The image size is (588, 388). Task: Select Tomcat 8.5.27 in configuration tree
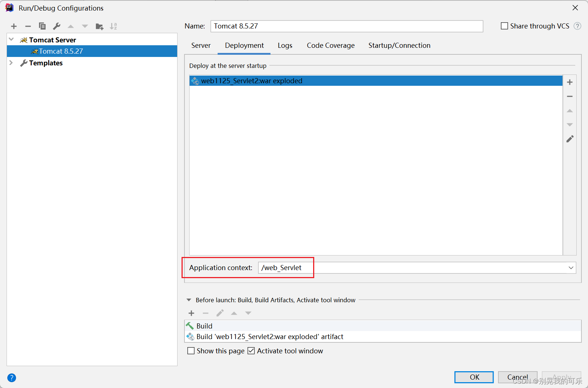[92, 51]
